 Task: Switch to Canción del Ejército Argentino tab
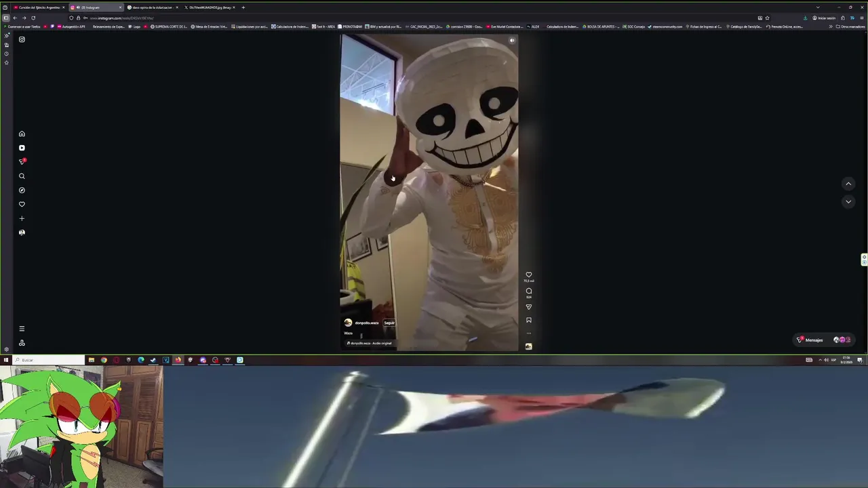pyautogui.click(x=39, y=7)
